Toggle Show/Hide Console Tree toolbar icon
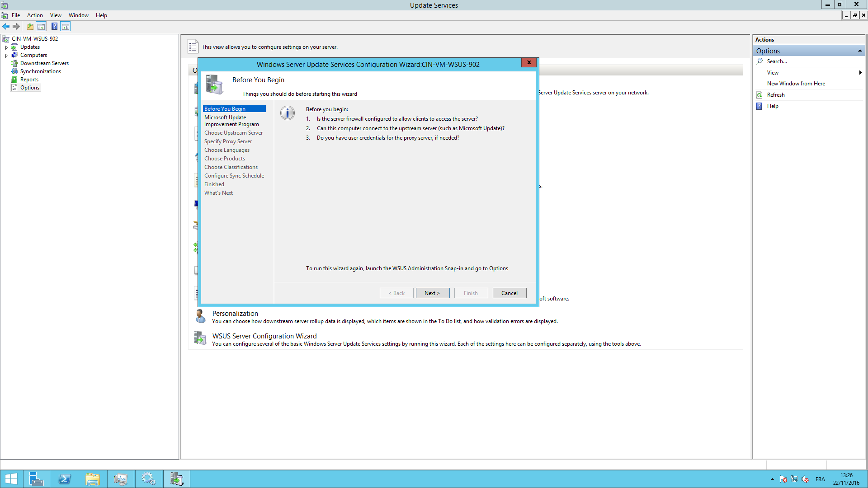This screenshot has height=488, width=868. click(41, 27)
